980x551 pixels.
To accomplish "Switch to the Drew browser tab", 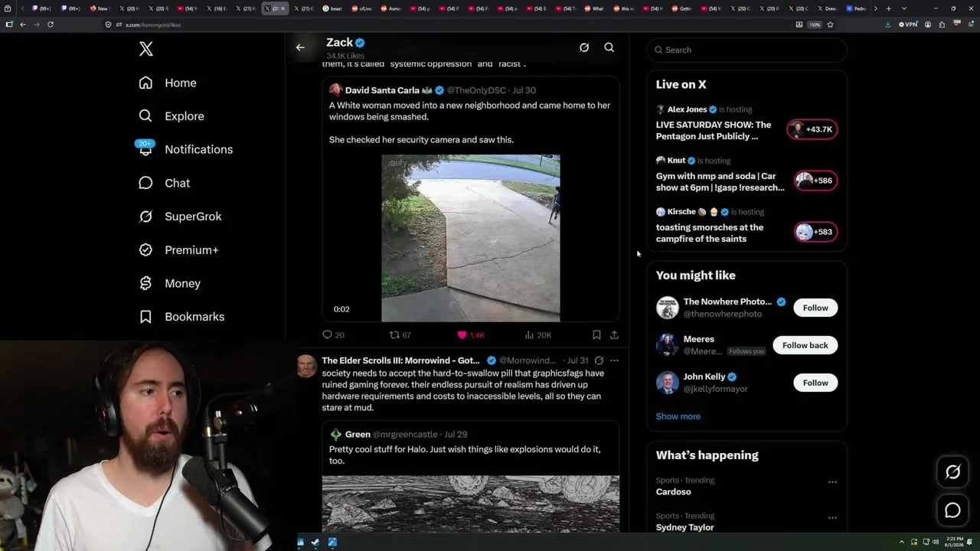I will click(828, 8).
